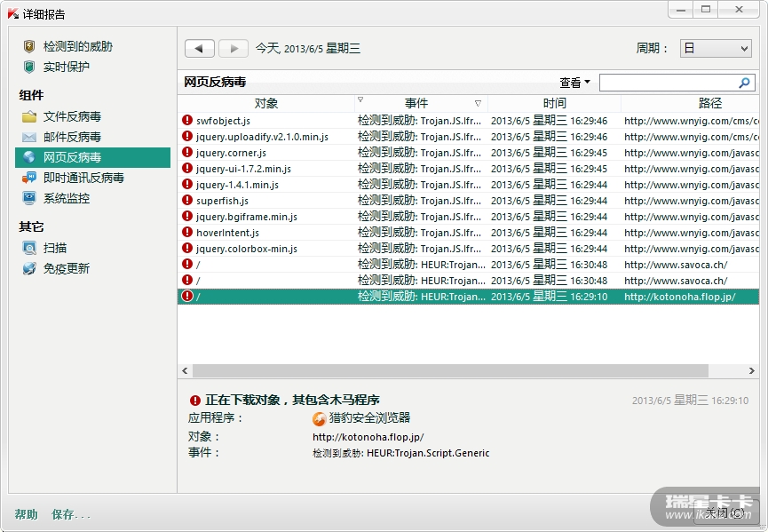
Task: Select the jquery-1.4.1.min.js row
Action: click(468, 184)
